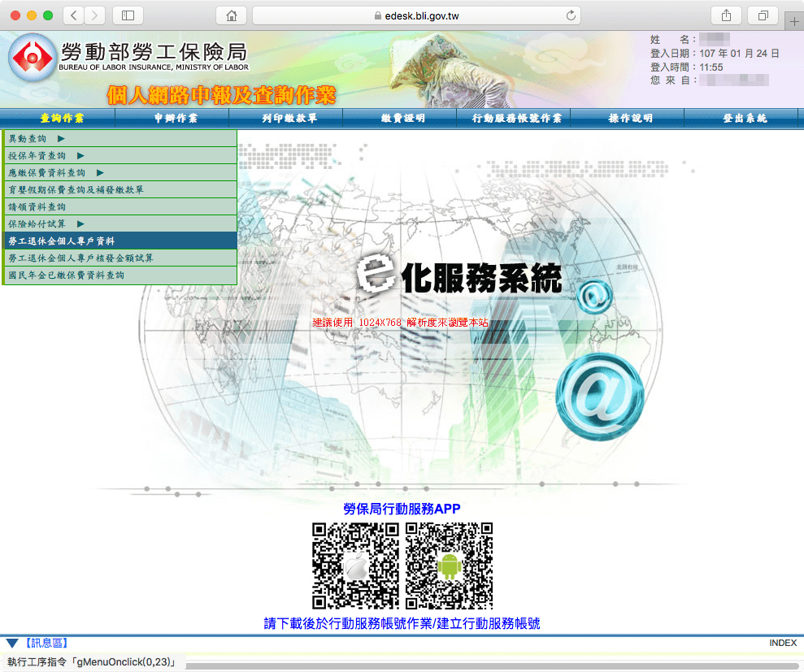Click the Android app QR code
The height and width of the screenshot is (672, 804).
(449, 566)
